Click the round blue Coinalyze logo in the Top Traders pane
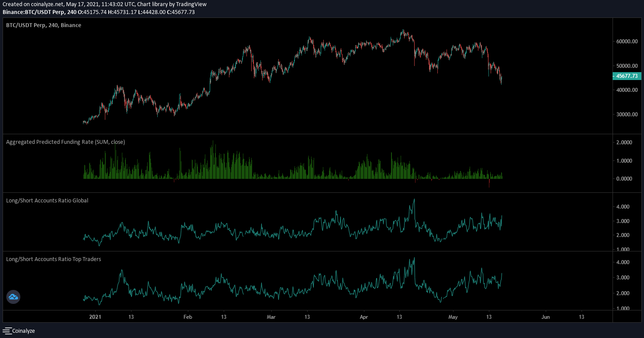644x338 pixels. point(13,297)
